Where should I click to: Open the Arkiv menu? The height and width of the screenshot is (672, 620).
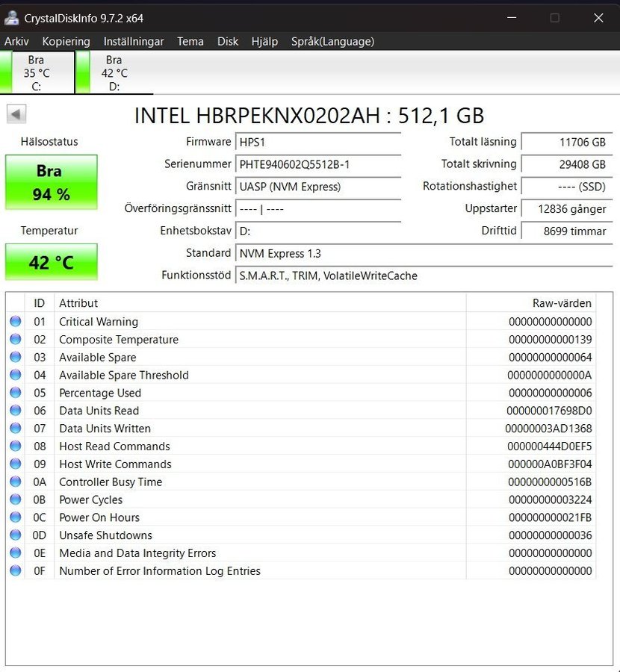(16, 42)
